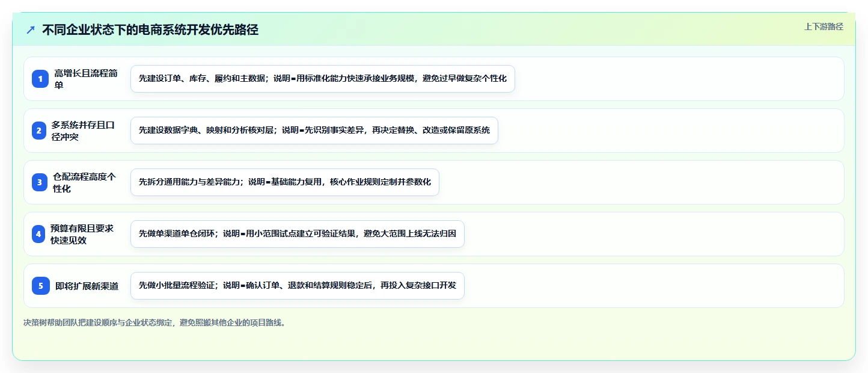Click the number 3 step badge
This screenshot has height=373, width=868.
tap(40, 182)
